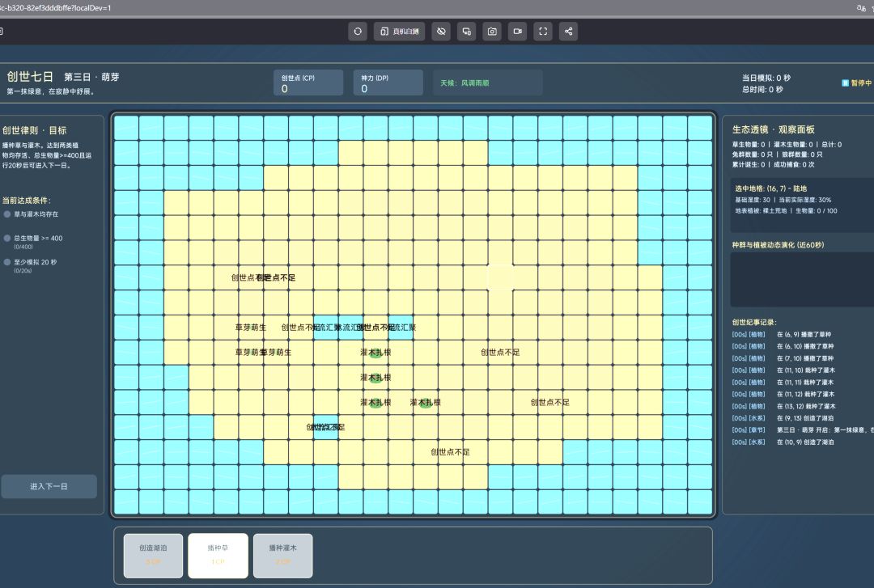
Task: Select the 播种草 action card
Action: pyautogui.click(x=218, y=556)
